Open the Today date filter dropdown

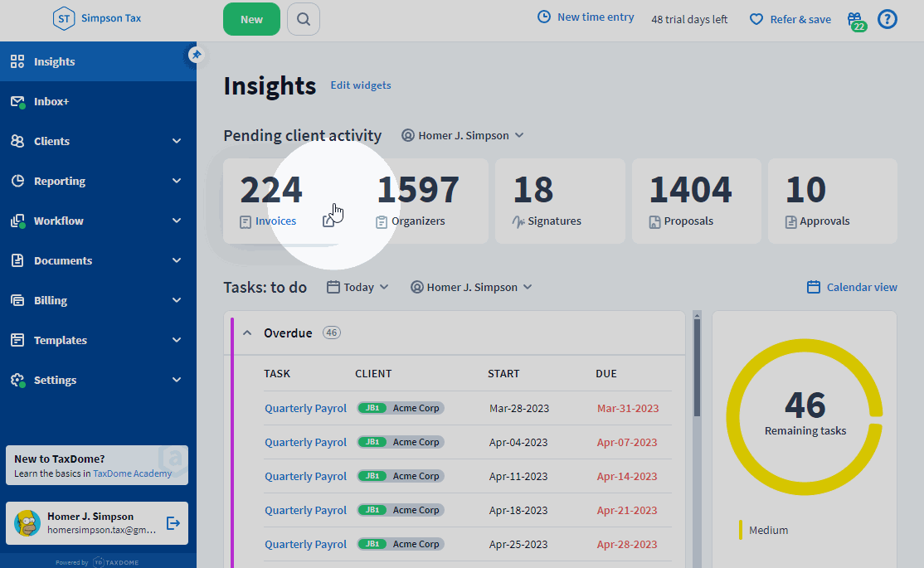(x=357, y=287)
